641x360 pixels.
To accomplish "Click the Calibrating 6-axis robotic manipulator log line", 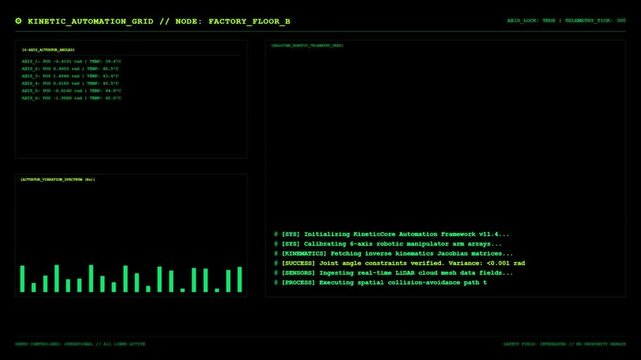I will coord(388,244).
